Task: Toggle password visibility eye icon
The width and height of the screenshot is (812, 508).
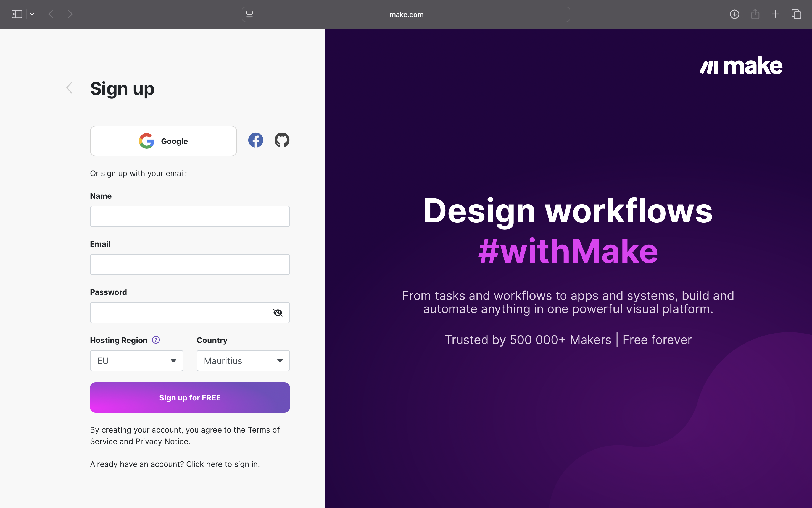Action: tap(278, 313)
